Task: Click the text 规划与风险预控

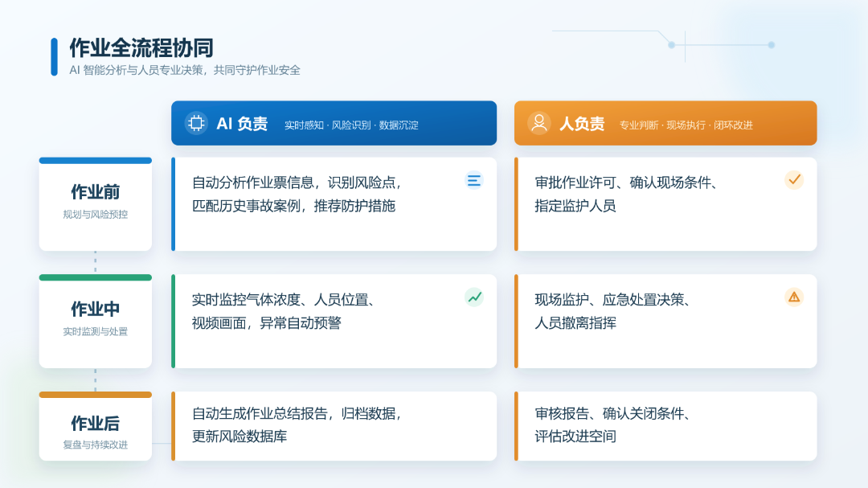Action: pyautogui.click(x=95, y=215)
